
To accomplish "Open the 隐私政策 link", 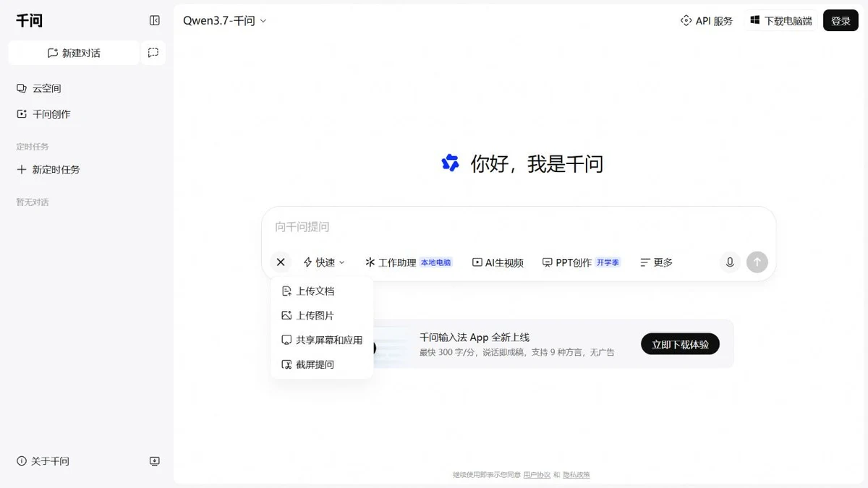I will click(576, 475).
